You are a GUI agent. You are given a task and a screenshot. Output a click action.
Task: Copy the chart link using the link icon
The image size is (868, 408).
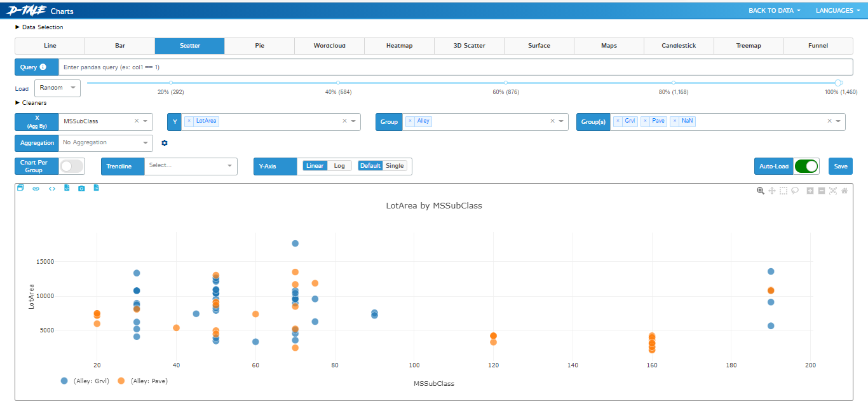(x=36, y=188)
